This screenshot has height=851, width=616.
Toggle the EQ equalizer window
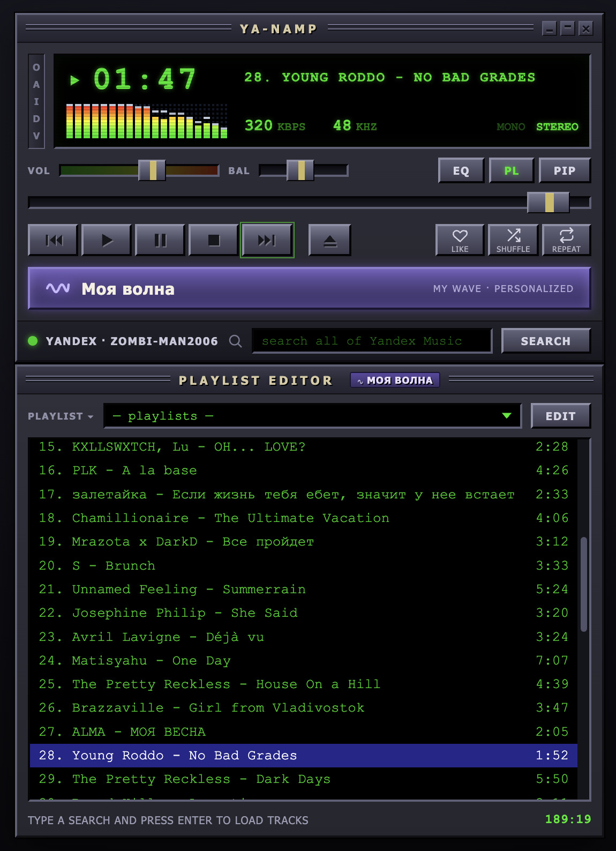461,170
